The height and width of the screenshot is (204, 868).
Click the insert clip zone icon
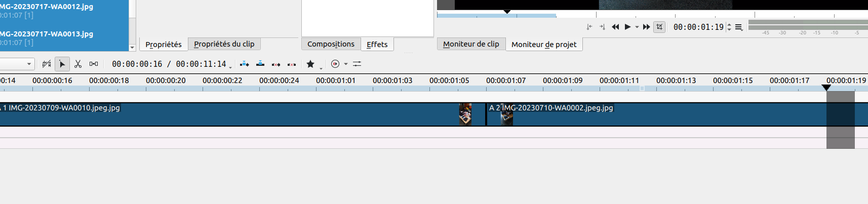(x=245, y=64)
